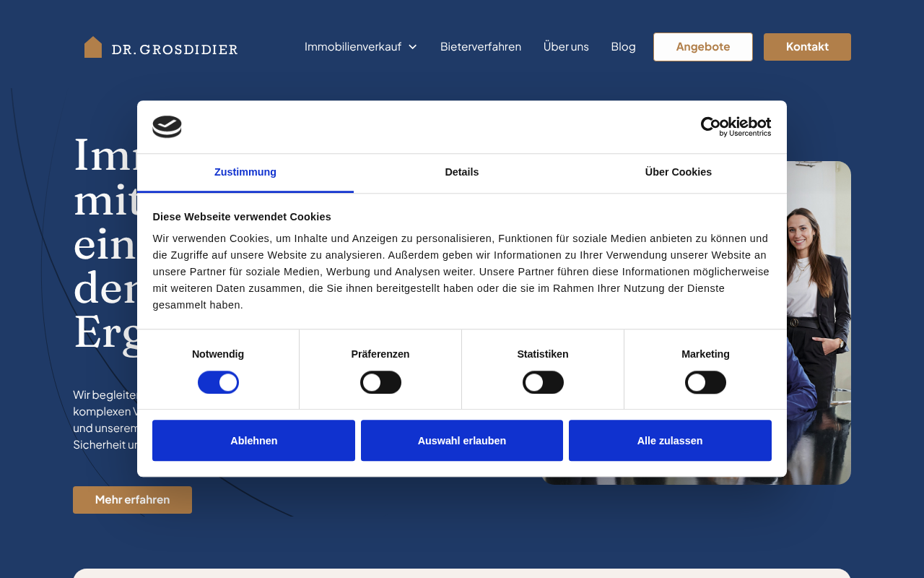Image resolution: width=924 pixels, height=578 pixels.
Task: Open the Bieterverfahren menu item
Action: click(481, 47)
